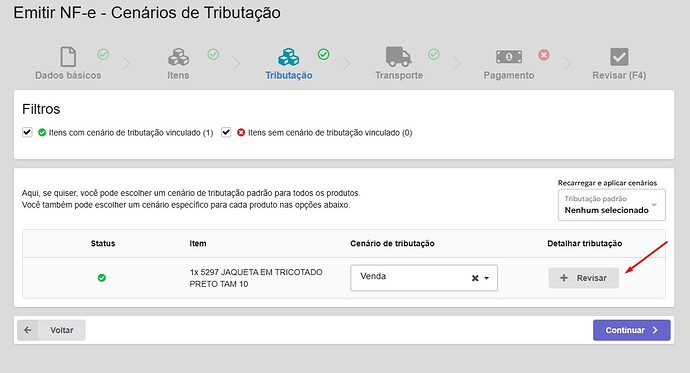690x373 pixels.
Task: Click the item text '1x 5297 JAQUETA EM TRICOTADO'
Action: [x=256, y=272]
